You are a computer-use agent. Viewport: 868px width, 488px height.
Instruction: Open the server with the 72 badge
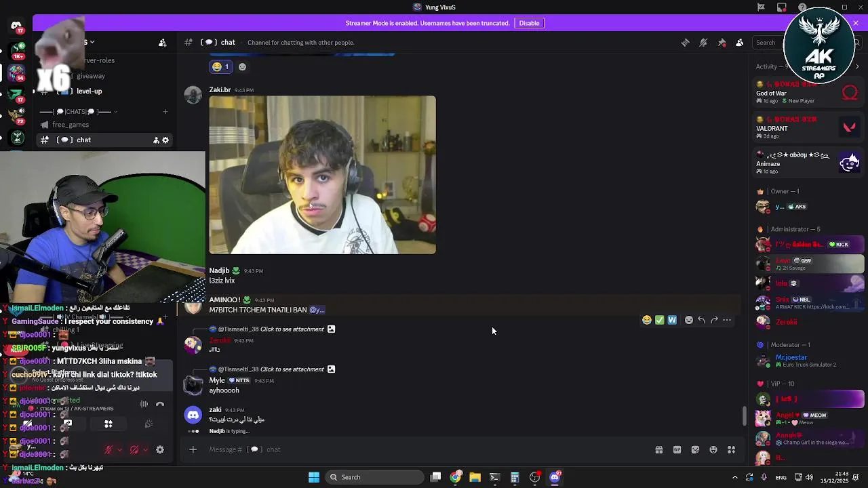click(18, 115)
